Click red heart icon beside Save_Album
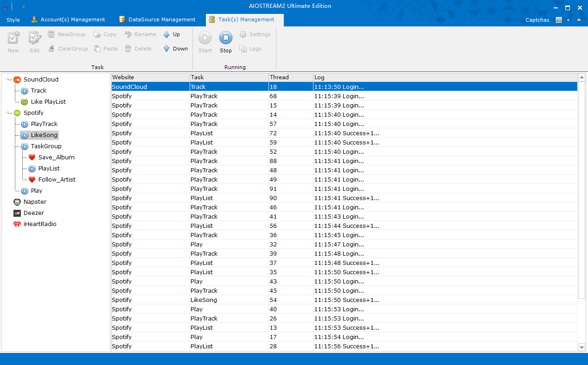Screen dimensions: 588x365 (x=32, y=157)
